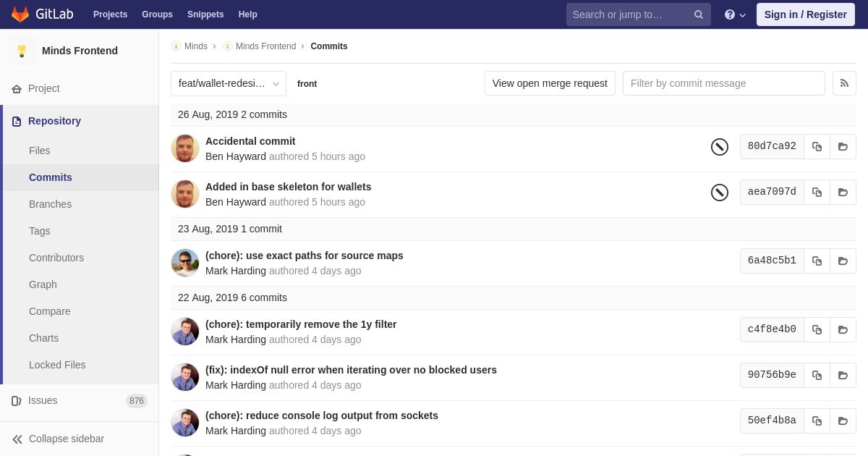Copy commit SHA 6a48c5b1
The image size is (868, 456).
click(x=817, y=261)
